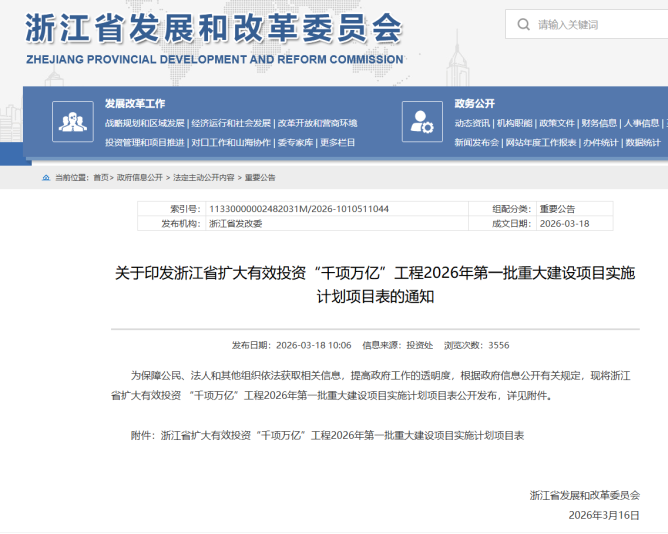
Task: Select 政策文件 in navigation bar
Action: [556, 124]
